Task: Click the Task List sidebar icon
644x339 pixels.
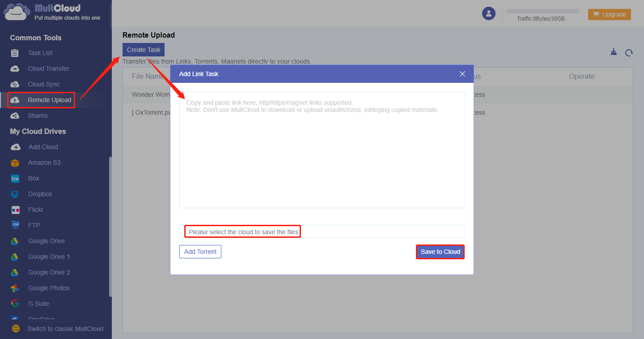Action: tap(15, 53)
